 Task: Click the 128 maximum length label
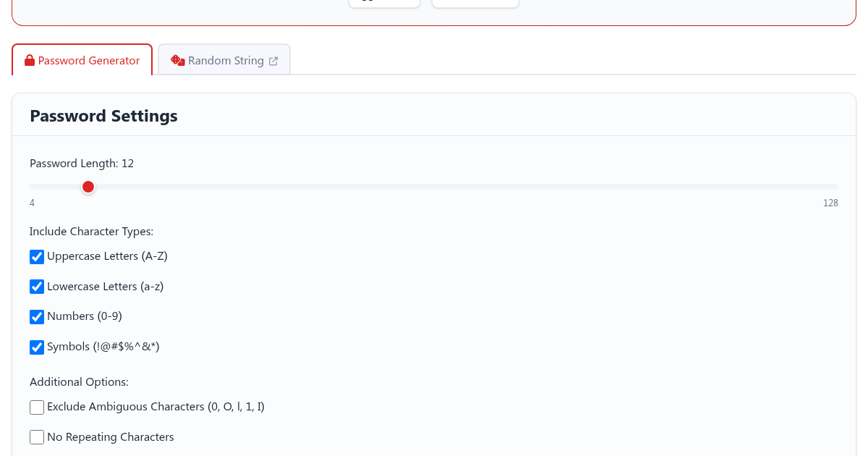coord(830,203)
